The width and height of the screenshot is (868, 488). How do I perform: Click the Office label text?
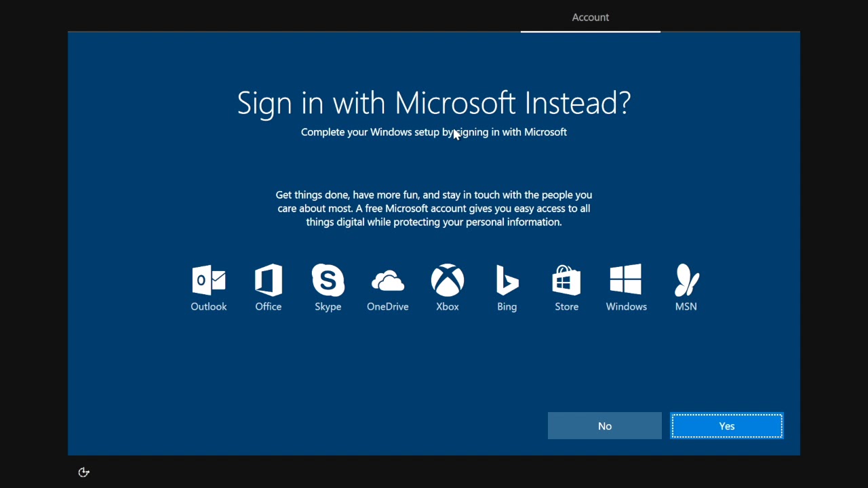coord(269,306)
